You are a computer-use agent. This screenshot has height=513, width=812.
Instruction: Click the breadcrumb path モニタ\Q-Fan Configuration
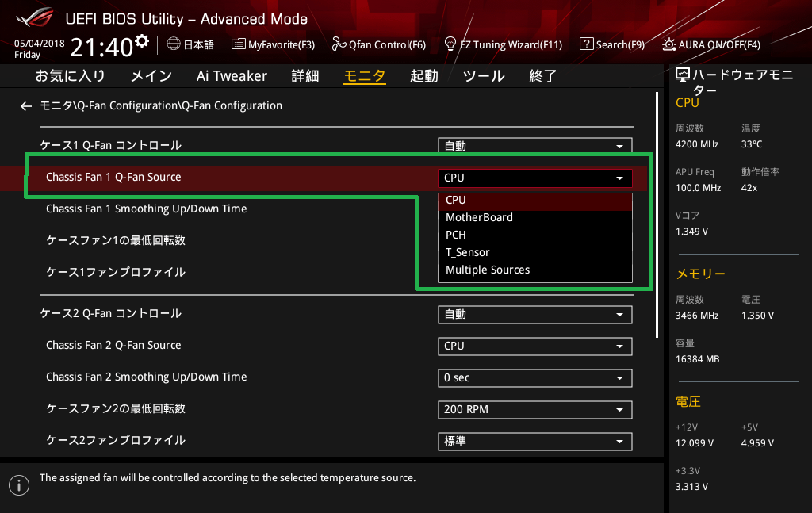click(161, 106)
